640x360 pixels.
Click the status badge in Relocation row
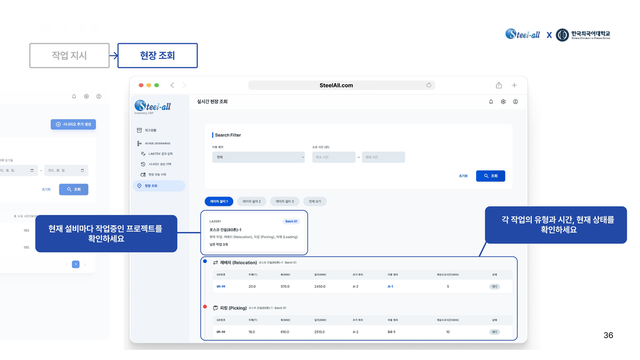click(494, 287)
